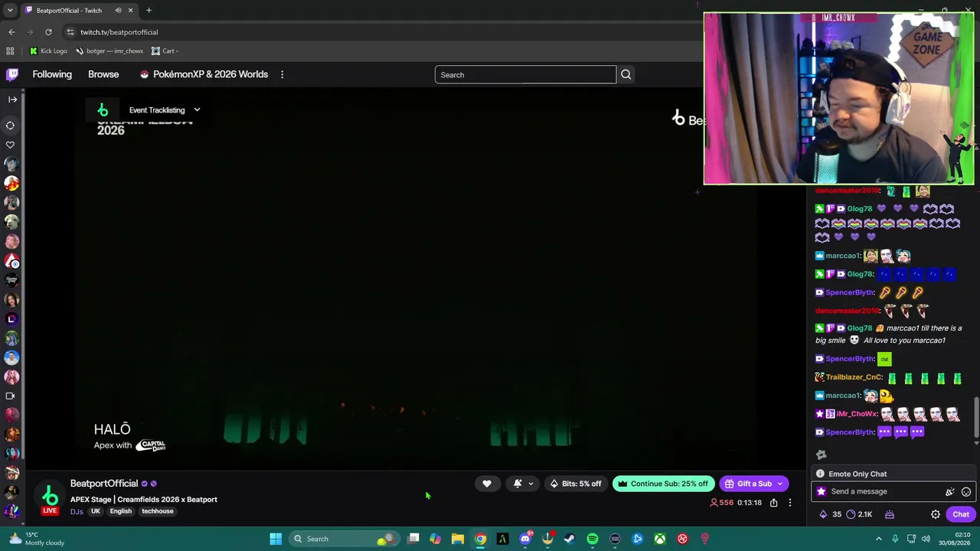Image resolution: width=980 pixels, height=551 pixels.
Task: Open the Bits balance showing 35
Action: pos(830,514)
